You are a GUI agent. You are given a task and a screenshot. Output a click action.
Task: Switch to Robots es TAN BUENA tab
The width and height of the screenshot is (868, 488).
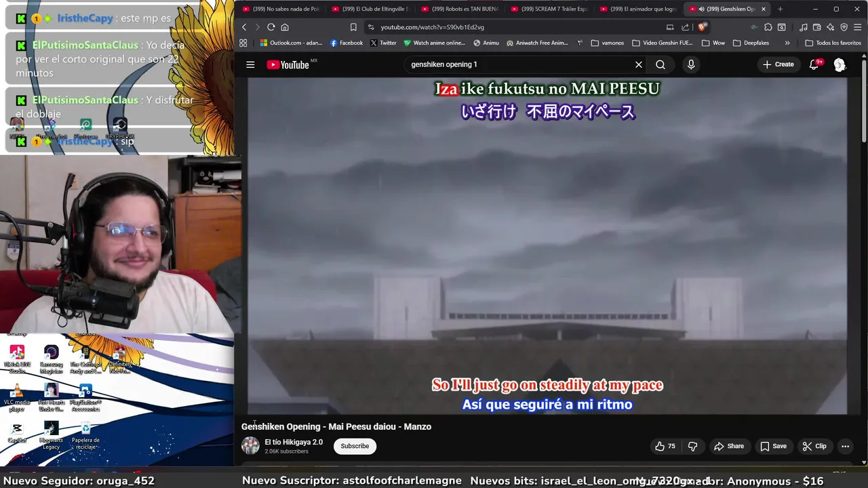(460, 9)
